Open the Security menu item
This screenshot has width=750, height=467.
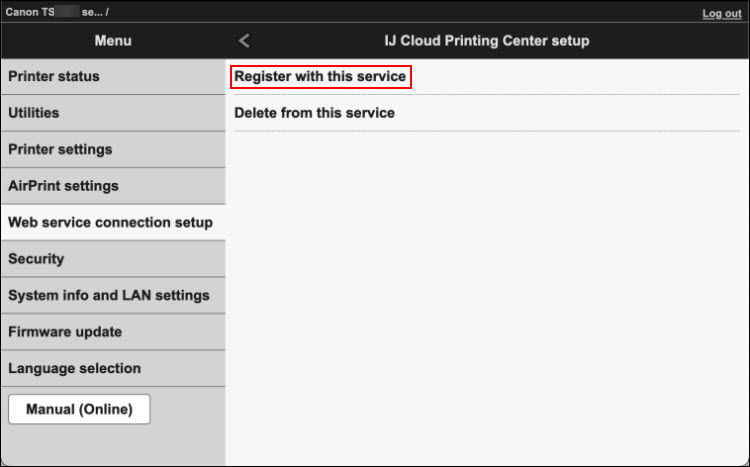[36, 259]
